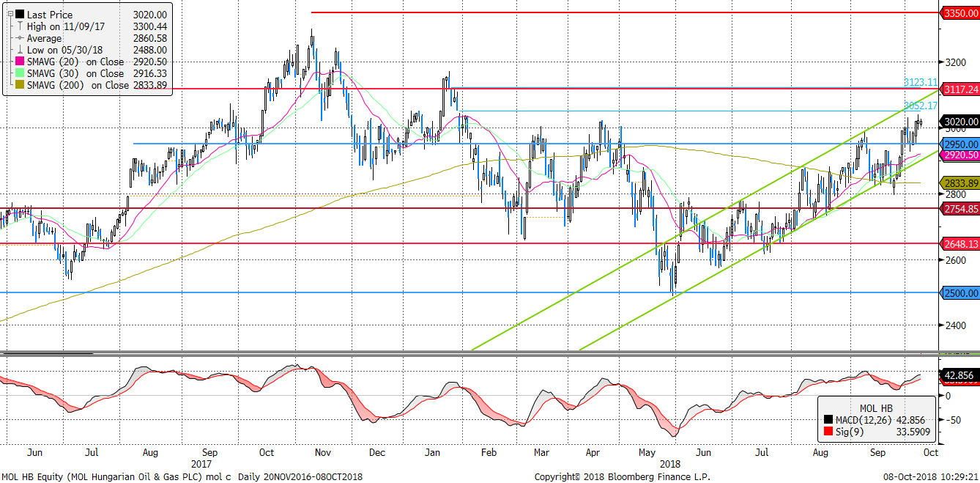Click the -50 label on the MACD axis

(953, 421)
